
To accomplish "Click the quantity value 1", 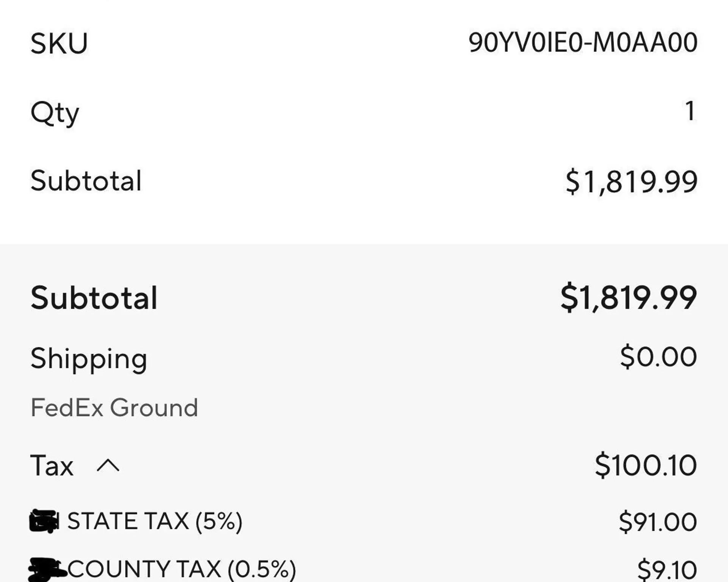I will coord(690,111).
